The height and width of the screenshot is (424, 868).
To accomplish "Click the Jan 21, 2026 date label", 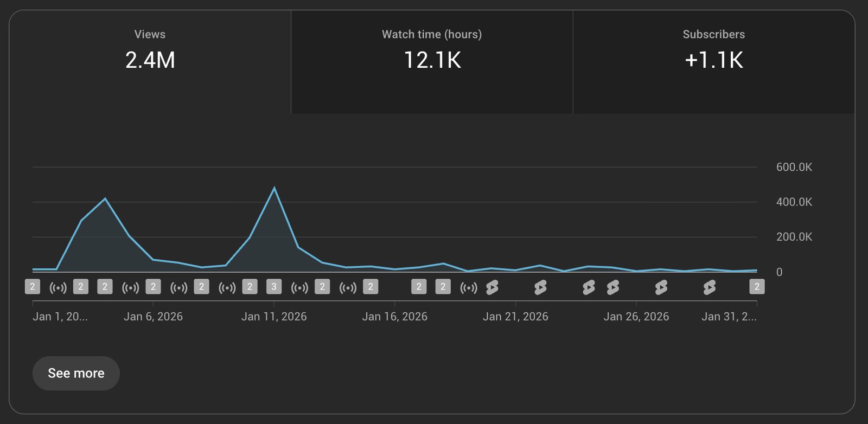I will click(515, 317).
